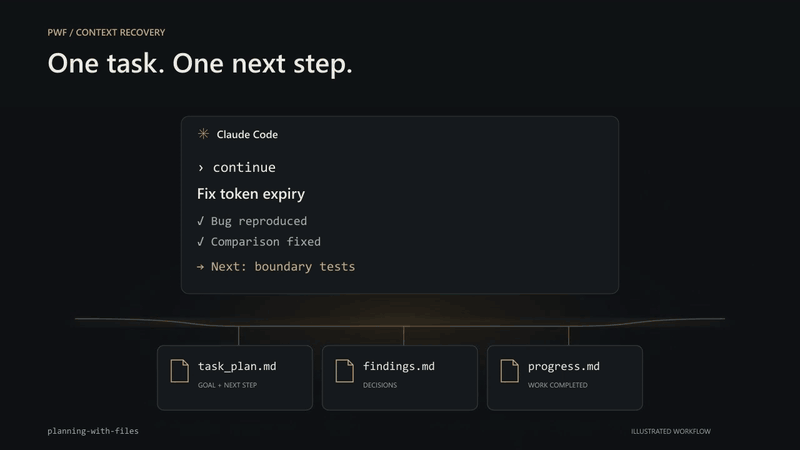Click the Claude Code title label
The width and height of the screenshot is (800, 450).
tap(247, 135)
